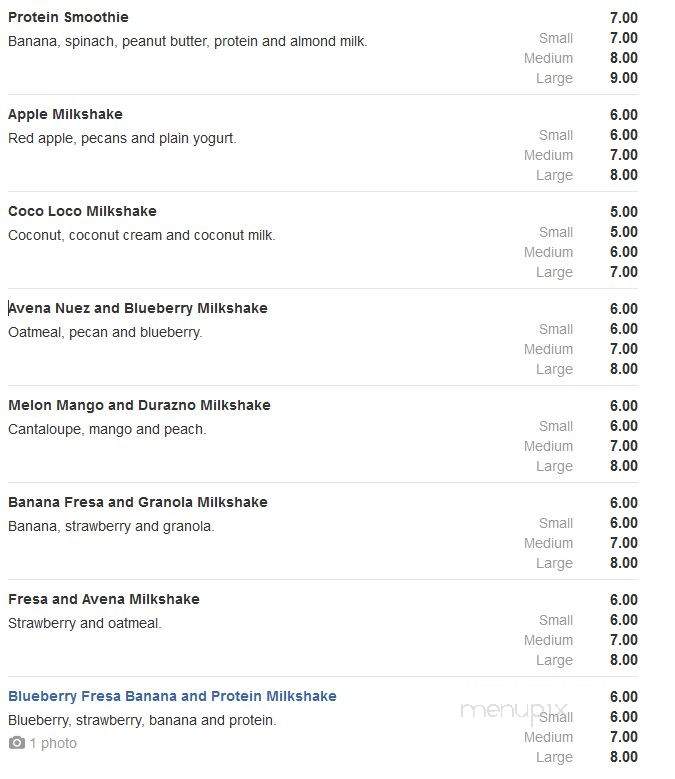Select the Protein Smoothie title

pyautogui.click(x=69, y=17)
